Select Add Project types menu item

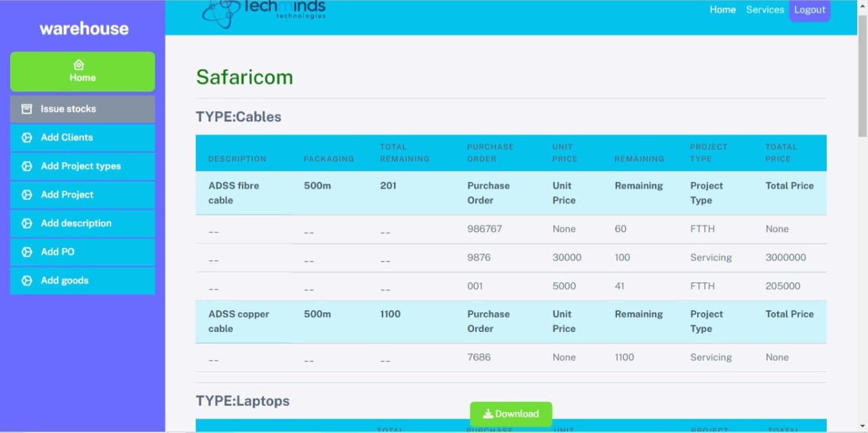83,166
